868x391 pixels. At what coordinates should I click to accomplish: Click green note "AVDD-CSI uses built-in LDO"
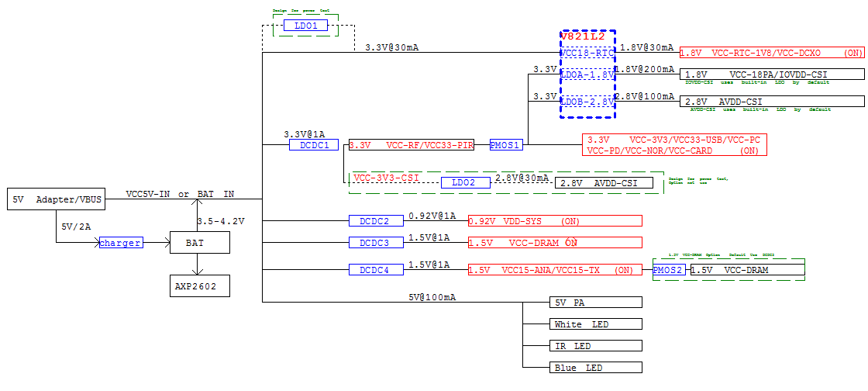coord(760,109)
